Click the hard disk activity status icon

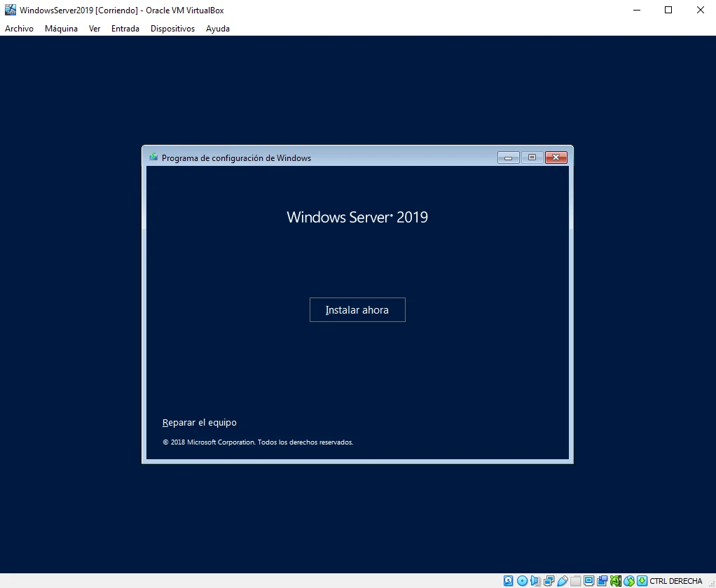point(508,581)
